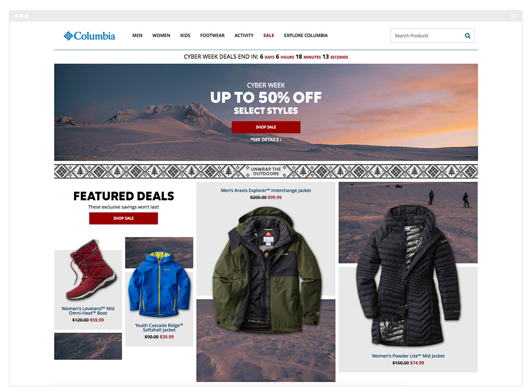Click SHOP SALE button in hero banner
The height and width of the screenshot is (392, 532).
[x=266, y=127]
